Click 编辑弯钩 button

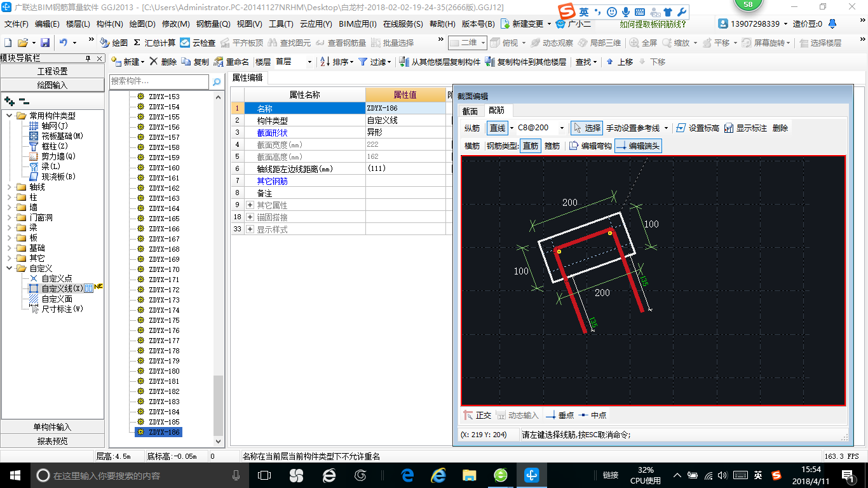tap(590, 146)
